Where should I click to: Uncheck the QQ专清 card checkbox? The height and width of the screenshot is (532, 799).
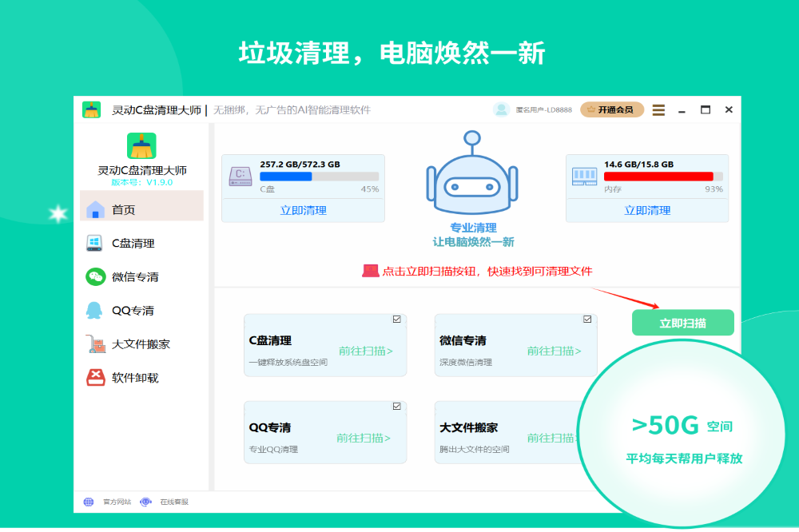coord(397,406)
